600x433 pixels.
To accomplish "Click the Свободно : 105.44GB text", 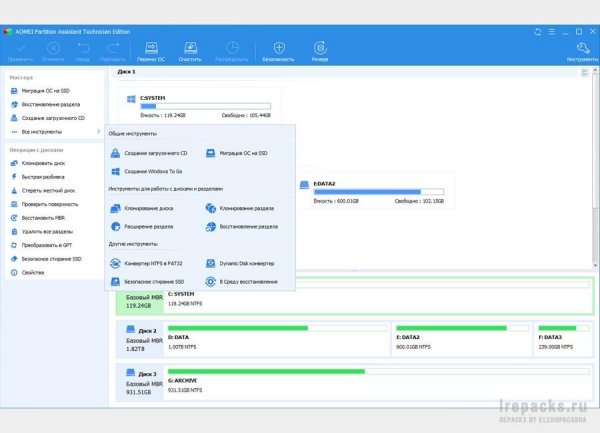I will (x=246, y=115).
